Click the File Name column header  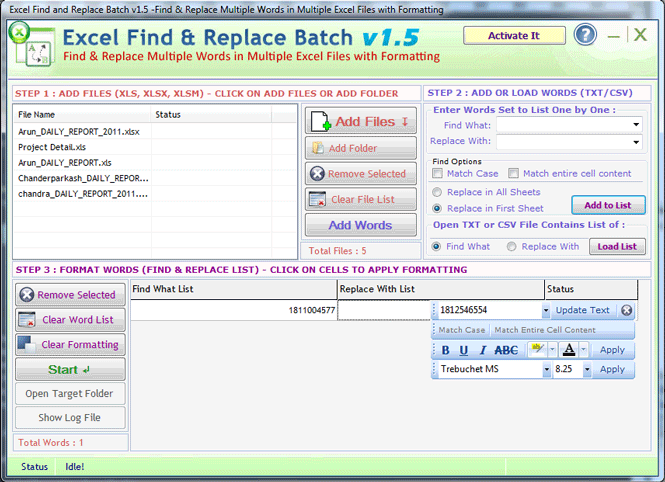82,114
